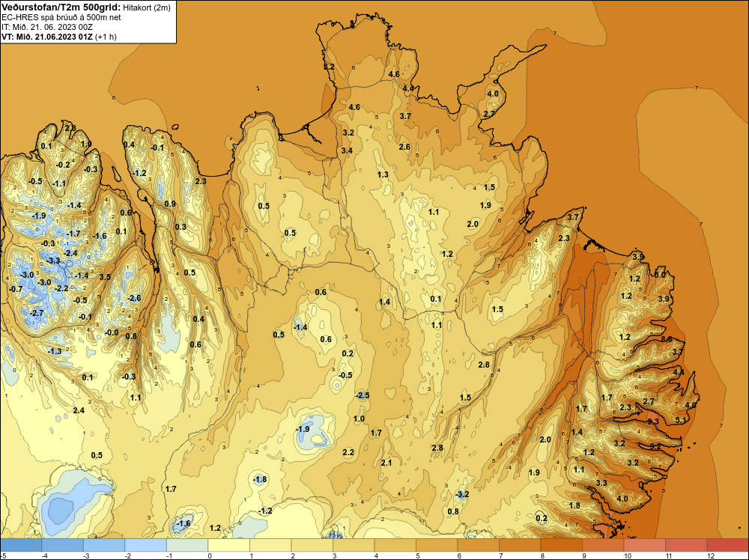Select the '0.9' temperature value

[x=170, y=204]
